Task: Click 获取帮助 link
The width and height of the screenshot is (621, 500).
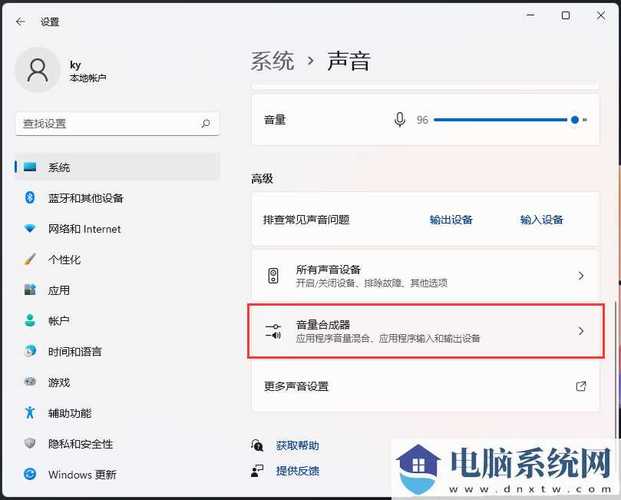Action: 297,445
